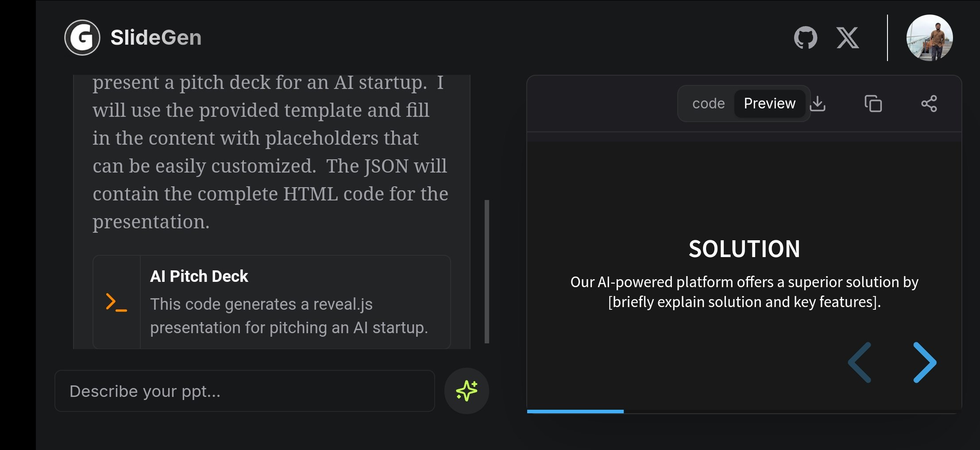980x450 pixels.
Task: Click the Describe your ppt input field
Action: click(x=245, y=391)
